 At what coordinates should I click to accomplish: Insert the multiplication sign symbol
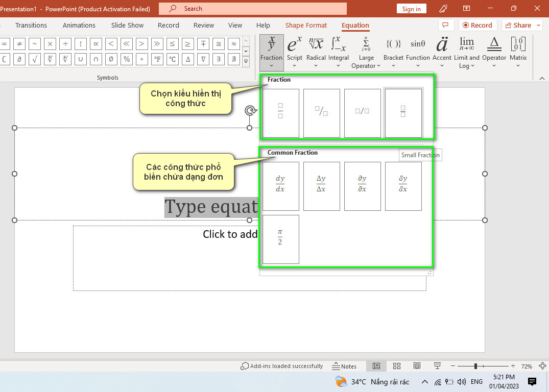[x=50, y=44]
